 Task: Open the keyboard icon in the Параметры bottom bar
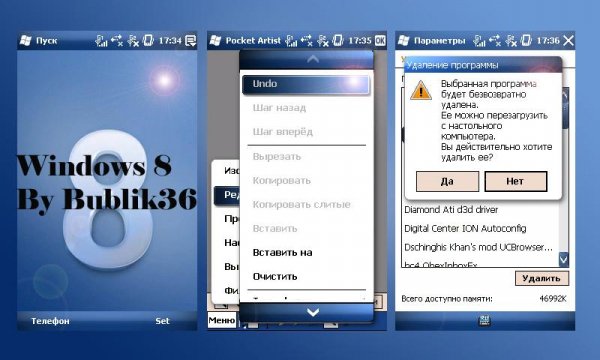(x=484, y=321)
